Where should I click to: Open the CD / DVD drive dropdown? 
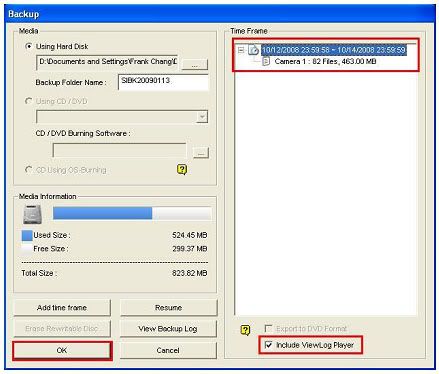(202, 117)
